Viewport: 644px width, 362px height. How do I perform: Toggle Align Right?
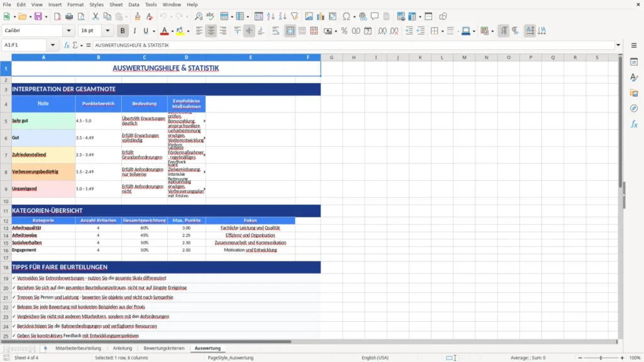pyautogui.click(x=223, y=31)
